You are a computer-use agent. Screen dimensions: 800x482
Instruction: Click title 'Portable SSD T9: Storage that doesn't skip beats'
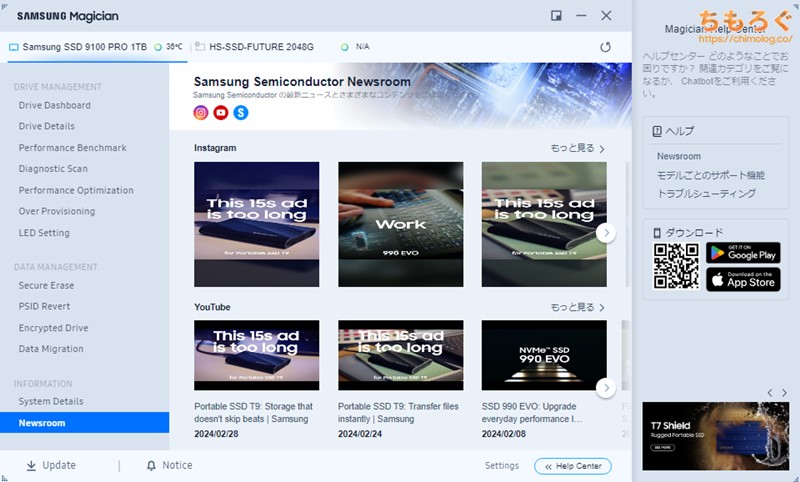click(253, 413)
